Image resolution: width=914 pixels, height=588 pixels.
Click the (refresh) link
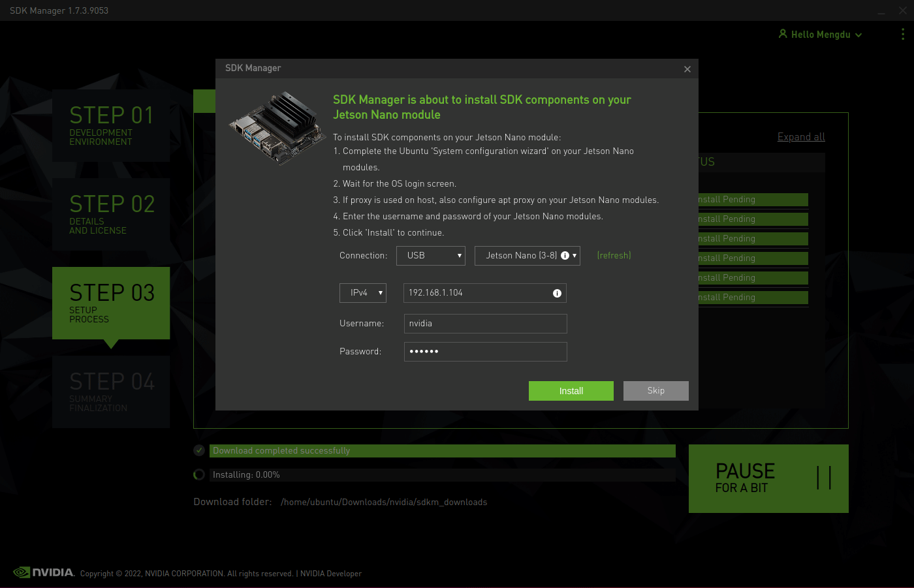tap(614, 256)
